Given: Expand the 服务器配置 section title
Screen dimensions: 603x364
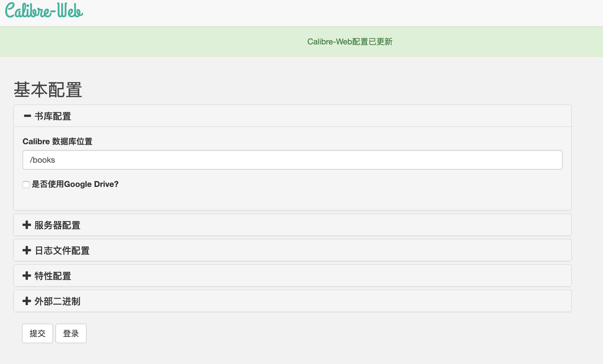Looking at the screenshot, I should [x=57, y=225].
